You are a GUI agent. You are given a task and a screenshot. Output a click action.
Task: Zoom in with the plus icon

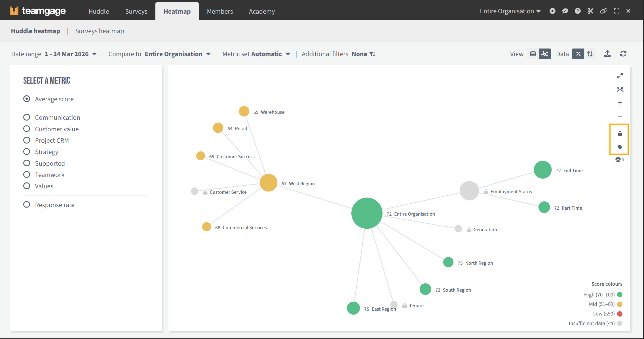point(620,103)
